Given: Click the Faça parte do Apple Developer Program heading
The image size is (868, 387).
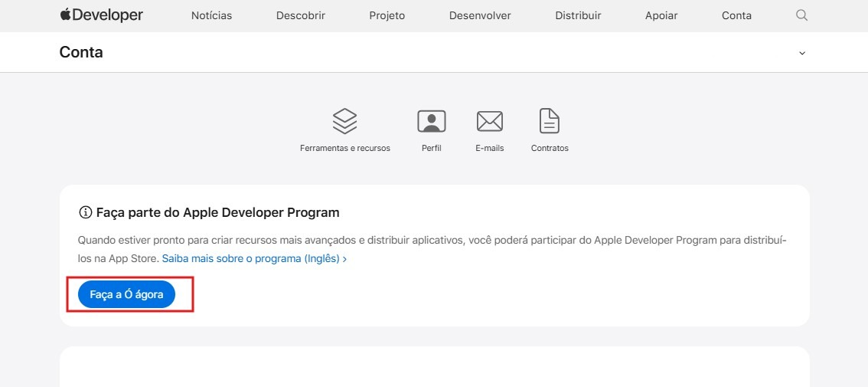Looking at the screenshot, I should click(217, 212).
